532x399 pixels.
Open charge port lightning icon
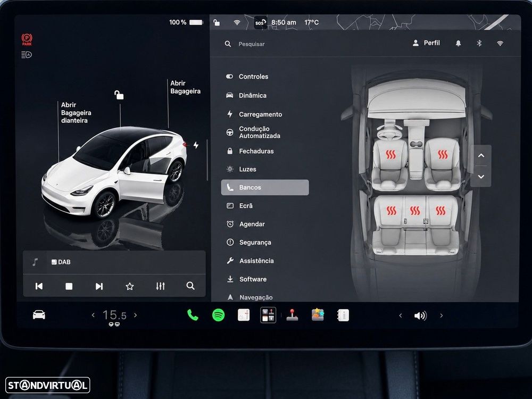(196, 145)
